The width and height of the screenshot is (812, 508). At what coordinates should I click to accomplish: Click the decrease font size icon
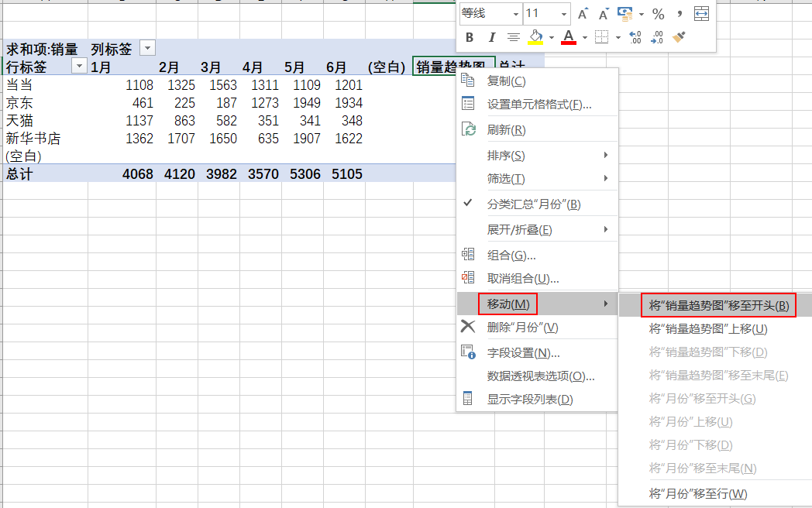tap(604, 14)
